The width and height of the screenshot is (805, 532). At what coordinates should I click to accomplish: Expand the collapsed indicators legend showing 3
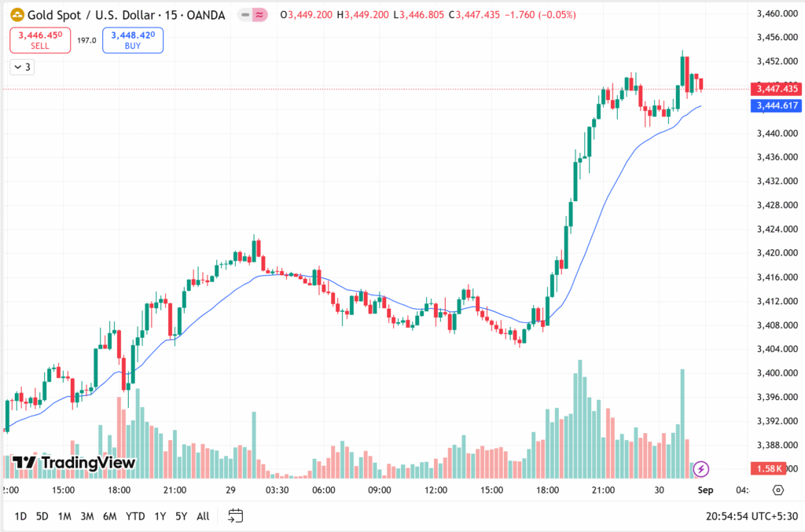[21, 68]
